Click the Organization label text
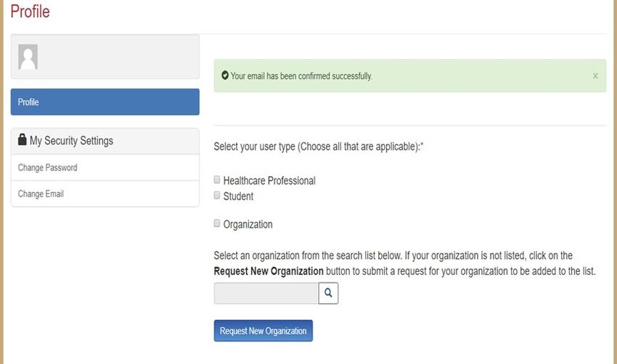 (248, 225)
